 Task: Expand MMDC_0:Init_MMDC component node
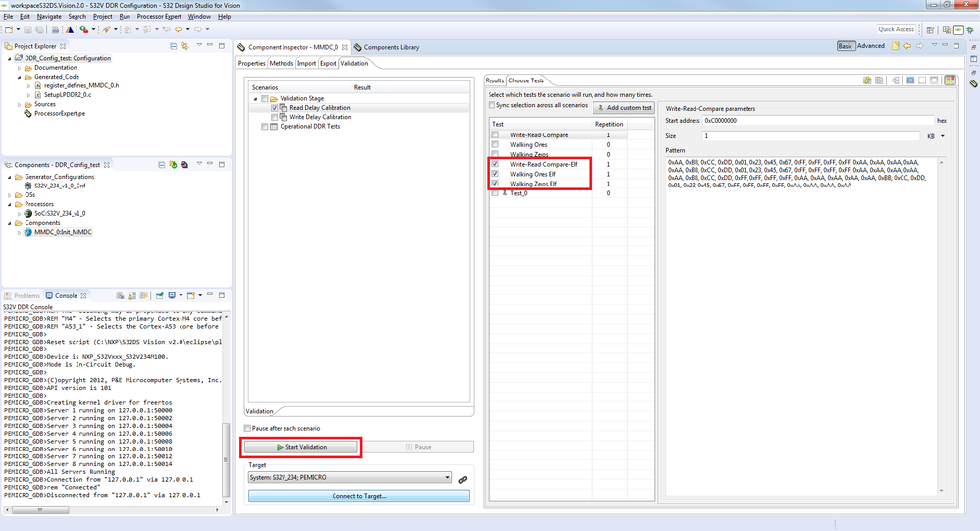tap(20, 232)
